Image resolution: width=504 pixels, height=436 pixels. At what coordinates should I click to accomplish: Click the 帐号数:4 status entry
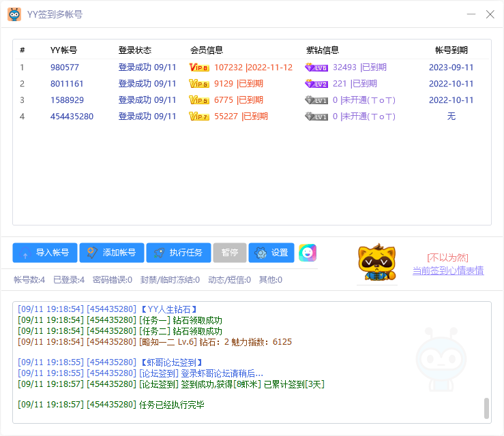[x=29, y=280]
